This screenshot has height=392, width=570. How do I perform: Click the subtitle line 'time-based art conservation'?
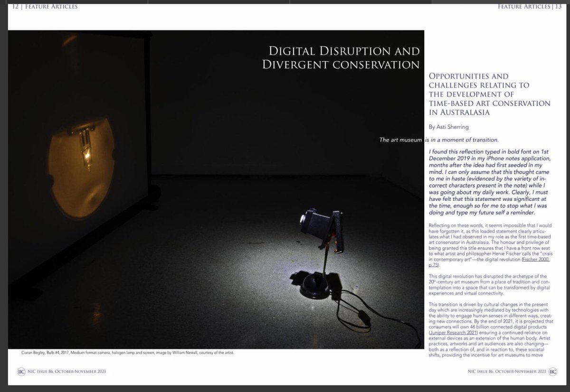coord(489,103)
